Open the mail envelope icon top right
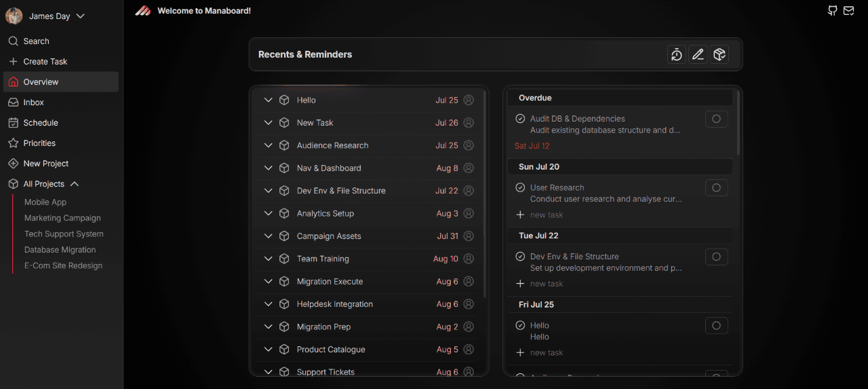 pos(848,11)
